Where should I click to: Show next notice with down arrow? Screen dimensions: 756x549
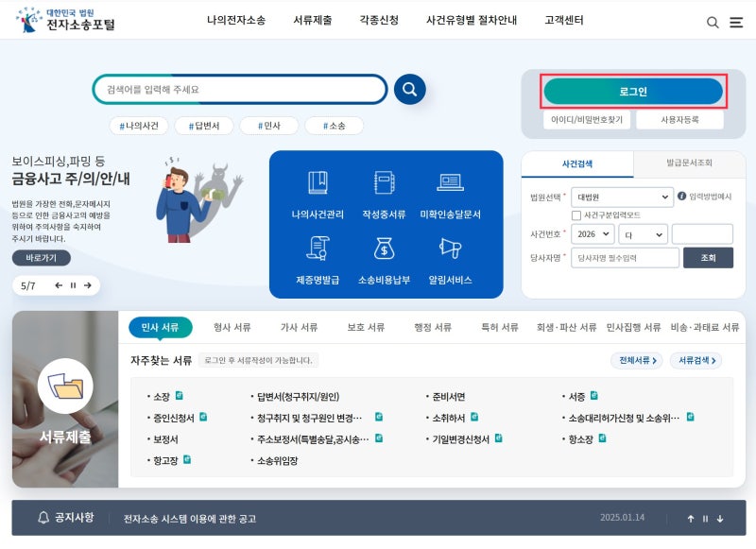pos(720,519)
